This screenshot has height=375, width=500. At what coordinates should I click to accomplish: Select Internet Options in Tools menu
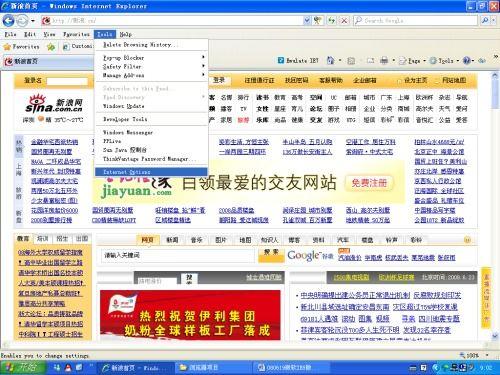coord(151,172)
